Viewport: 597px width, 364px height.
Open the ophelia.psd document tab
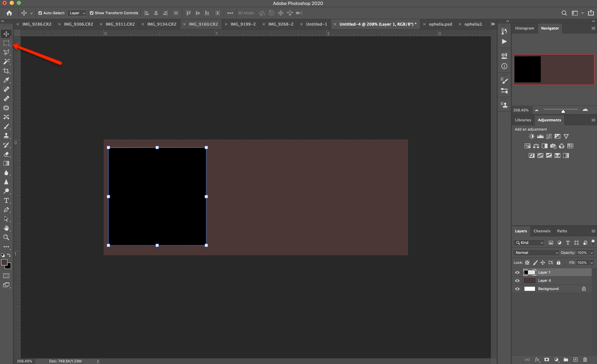tap(440, 24)
